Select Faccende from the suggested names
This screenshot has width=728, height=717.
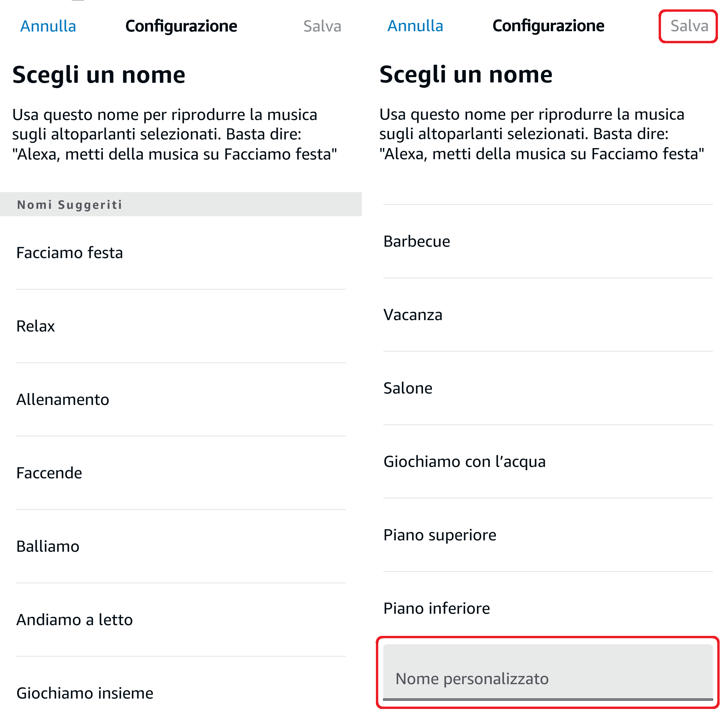pos(49,473)
